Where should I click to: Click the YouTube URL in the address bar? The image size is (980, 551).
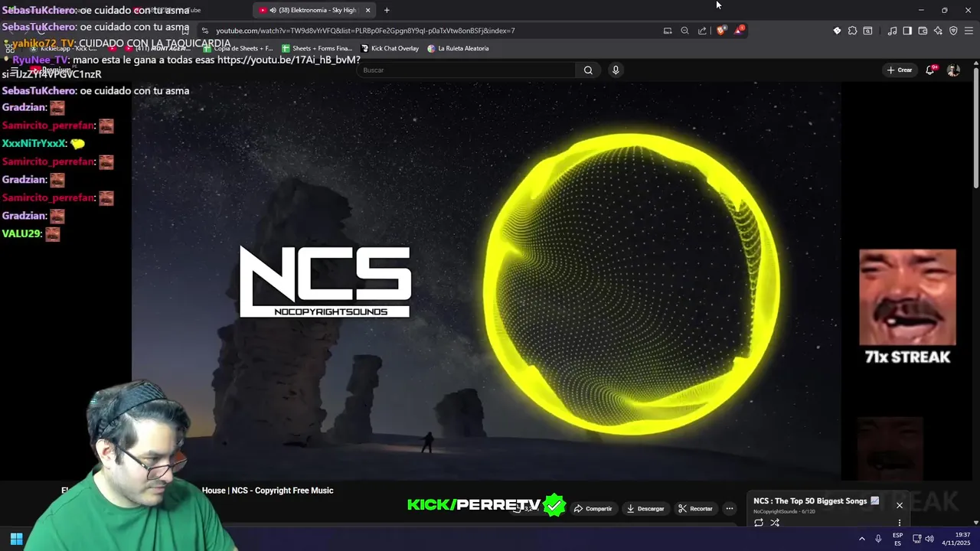pyautogui.click(x=365, y=31)
